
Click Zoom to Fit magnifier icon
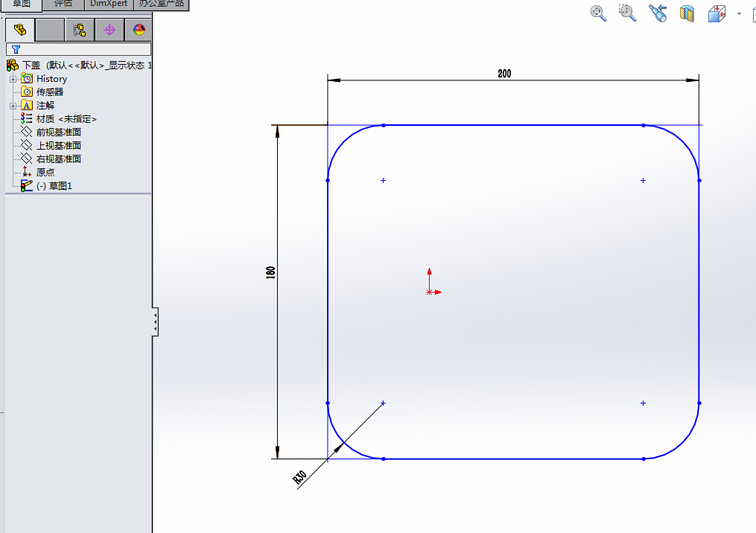[x=598, y=13]
